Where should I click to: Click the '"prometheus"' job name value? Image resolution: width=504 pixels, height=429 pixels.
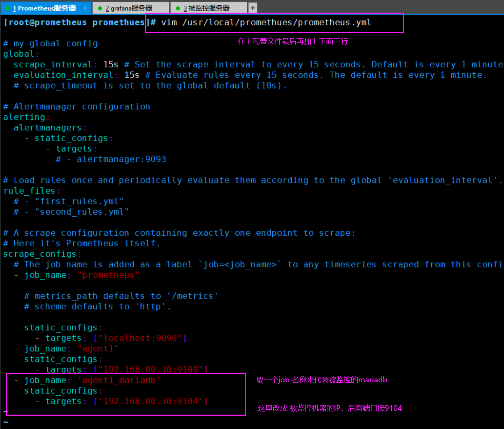point(108,275)
